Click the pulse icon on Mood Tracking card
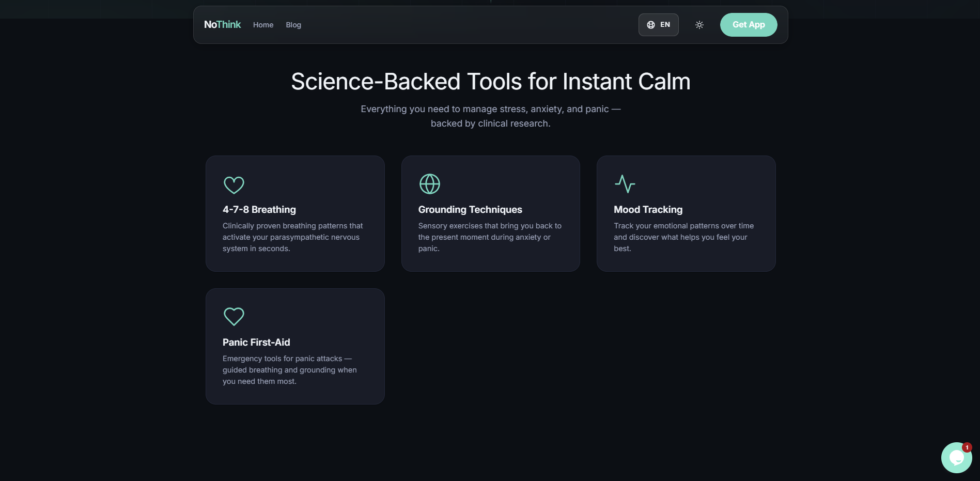Image resolution: width=980 pixels, height=481 pixels. click(x=625, y=183)
